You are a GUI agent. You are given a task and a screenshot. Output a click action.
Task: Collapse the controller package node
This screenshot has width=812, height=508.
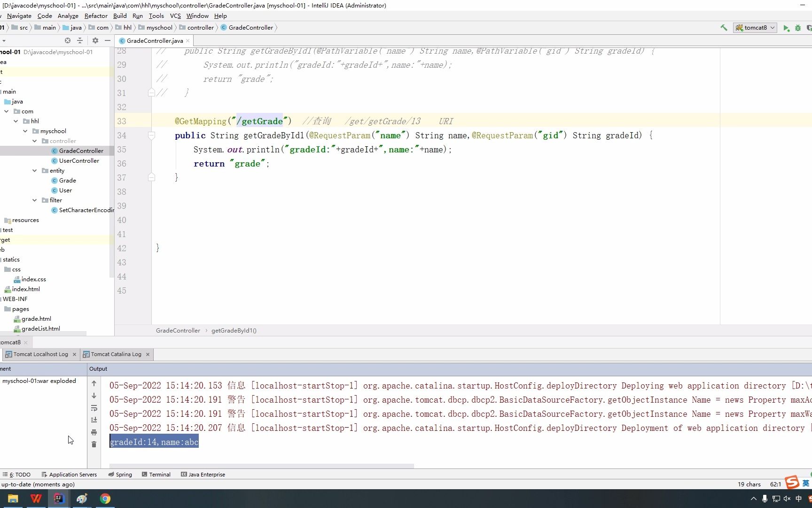[x=35, y=141]
